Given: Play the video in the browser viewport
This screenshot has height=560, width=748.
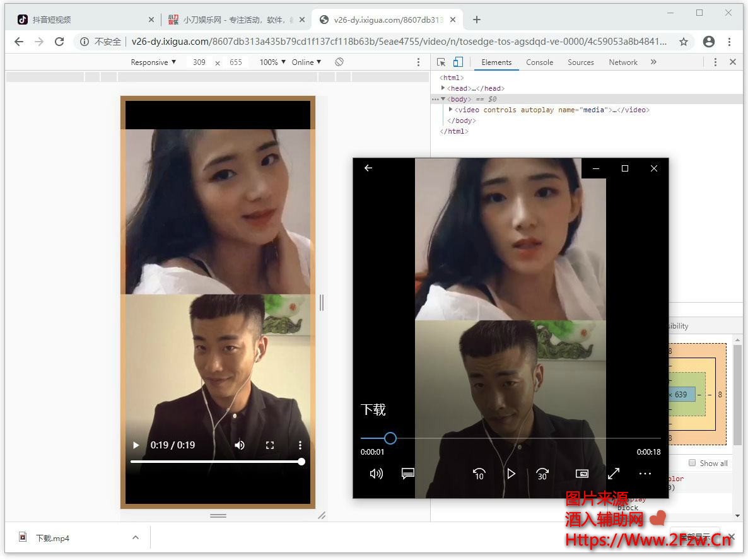Looking at the screenshot, I should [x=136, y=445].
